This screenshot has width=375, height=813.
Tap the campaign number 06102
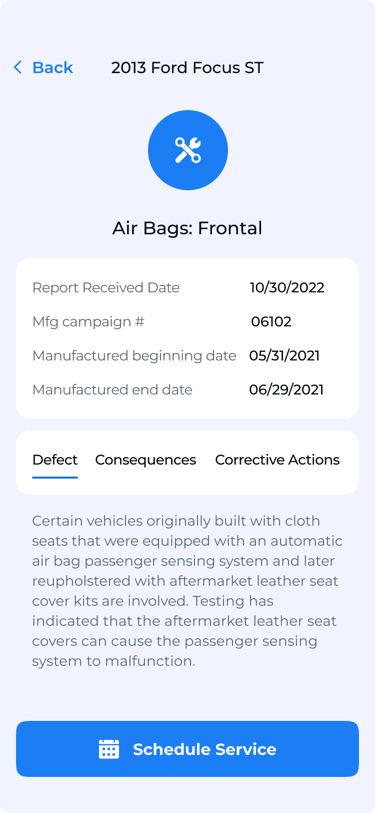(x=271, y=322)
